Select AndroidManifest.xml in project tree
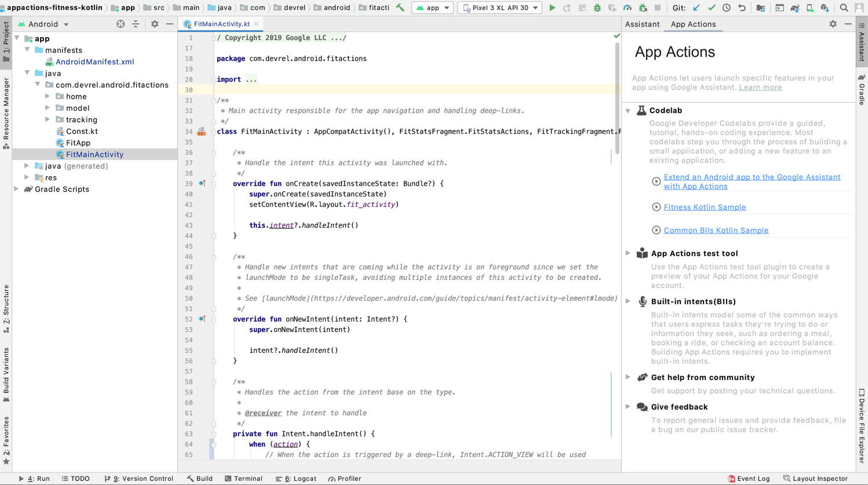This screenshot has height=485, width=868. coord(94,61)
